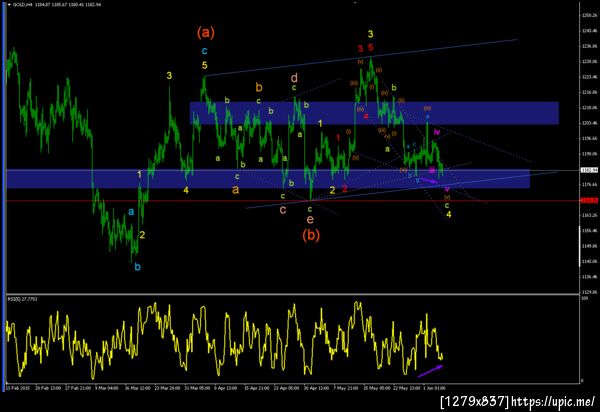This screenshot has width=600, height=412.
Task: Click the large orange 'a' label below lower zone
Action: (x=236, y=189)
